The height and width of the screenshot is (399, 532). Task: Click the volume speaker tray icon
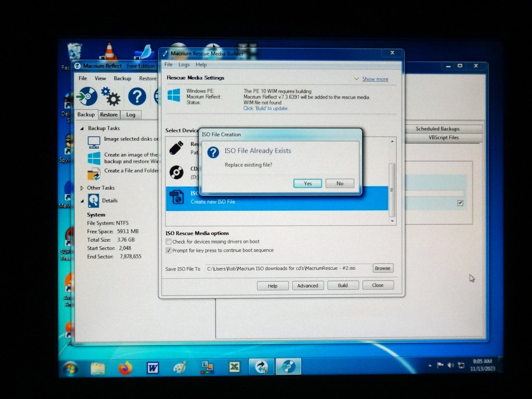(x=451, y=365)
